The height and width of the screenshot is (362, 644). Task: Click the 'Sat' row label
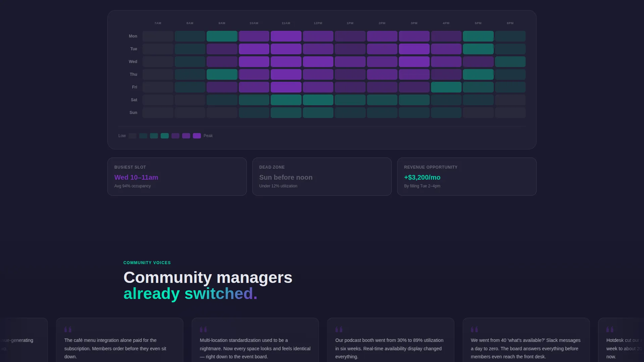[x=134, y=100]
